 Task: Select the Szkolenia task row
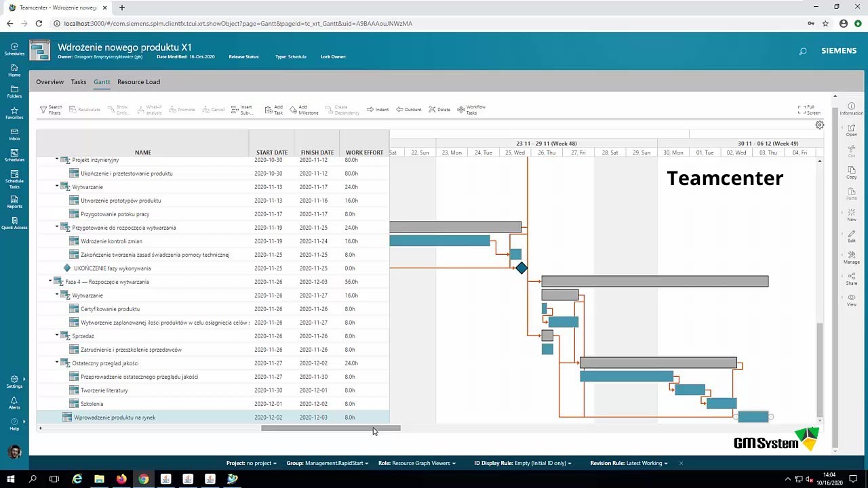[213, 404]
